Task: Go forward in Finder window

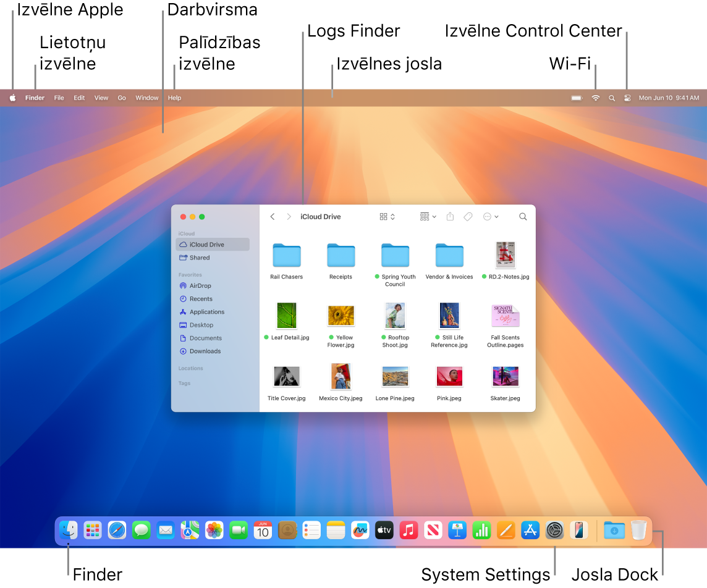Action: coord(289,217)
